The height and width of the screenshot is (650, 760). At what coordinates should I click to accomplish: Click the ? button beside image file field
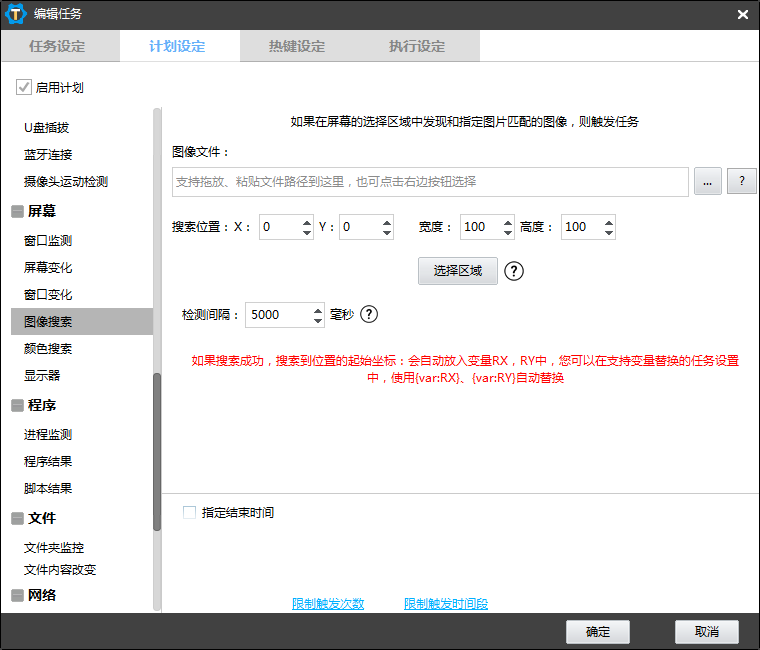(742, 181)
